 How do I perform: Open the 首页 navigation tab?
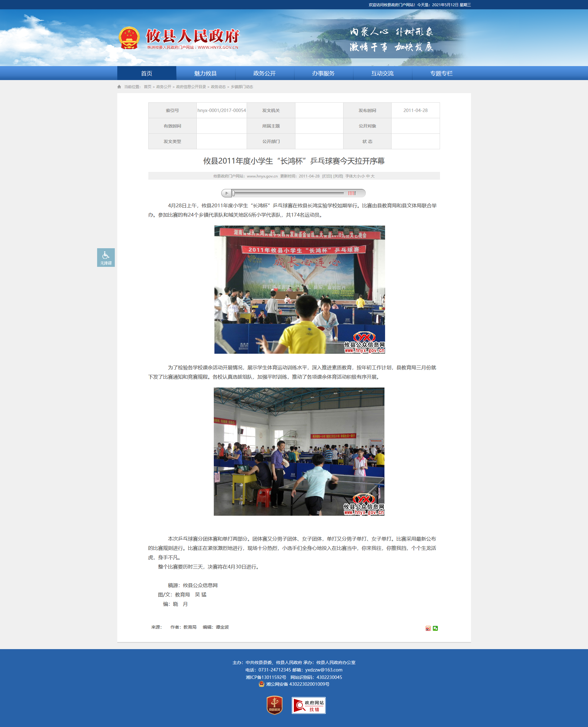[147, 74]
